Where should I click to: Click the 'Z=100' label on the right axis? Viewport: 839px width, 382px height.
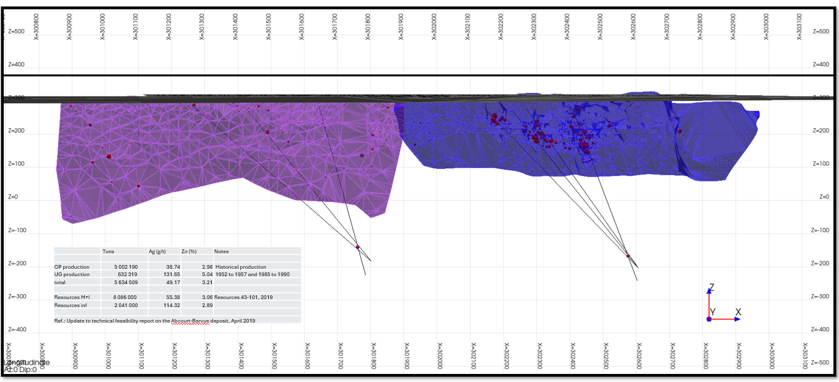pos(821,164)
